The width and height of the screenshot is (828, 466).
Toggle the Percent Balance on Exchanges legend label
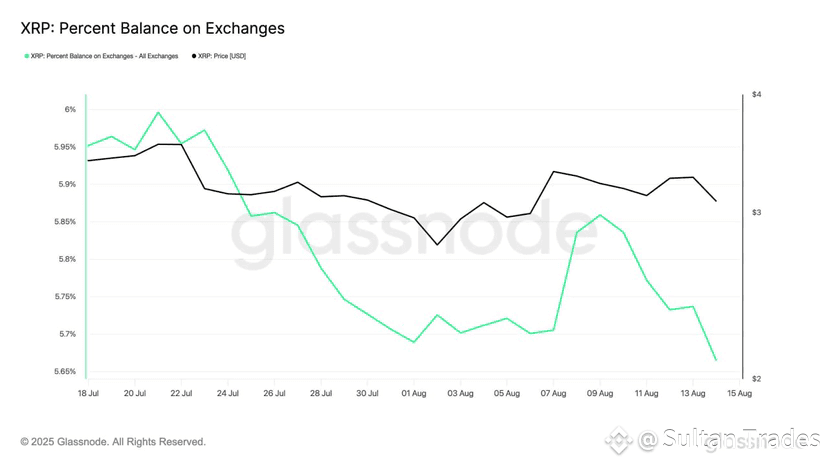[105, 56]
